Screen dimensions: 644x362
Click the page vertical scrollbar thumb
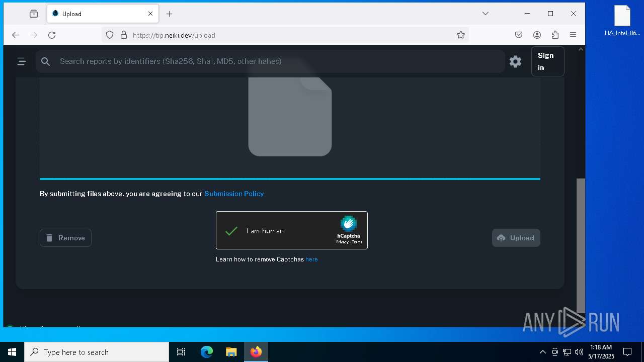581,246
